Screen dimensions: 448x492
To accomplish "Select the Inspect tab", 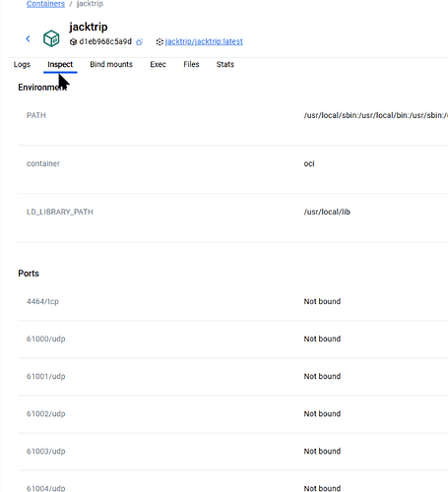I will pyautogui.click(x=60, y=64).
